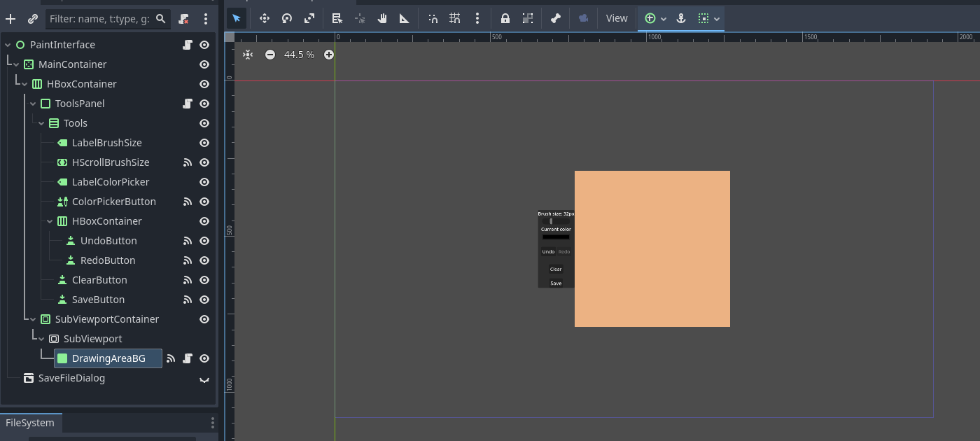Open the anchor preset icon

click(x=680, y=18)
